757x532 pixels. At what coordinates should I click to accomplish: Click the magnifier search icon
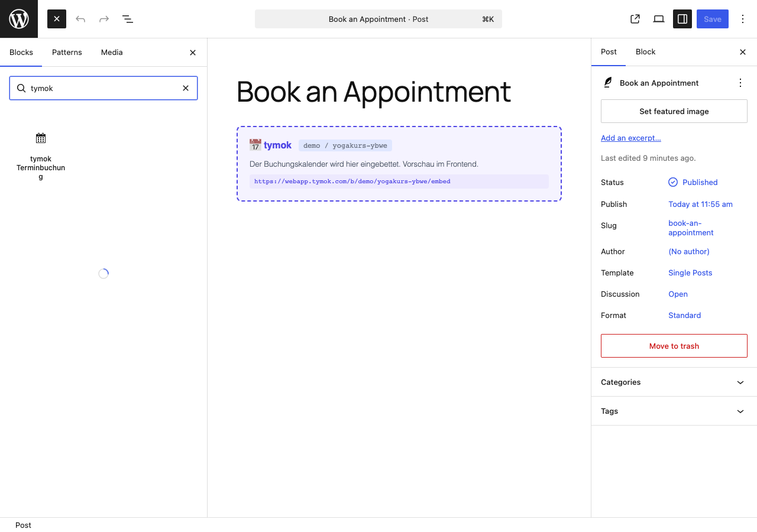pyautogui.click(x=21, y=88)
